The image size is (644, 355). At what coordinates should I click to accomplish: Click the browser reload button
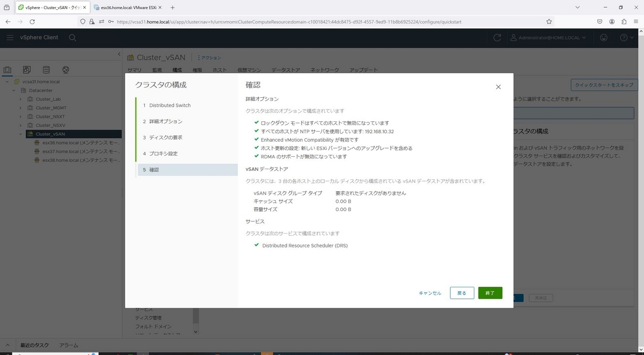click(x=32, y=21)
